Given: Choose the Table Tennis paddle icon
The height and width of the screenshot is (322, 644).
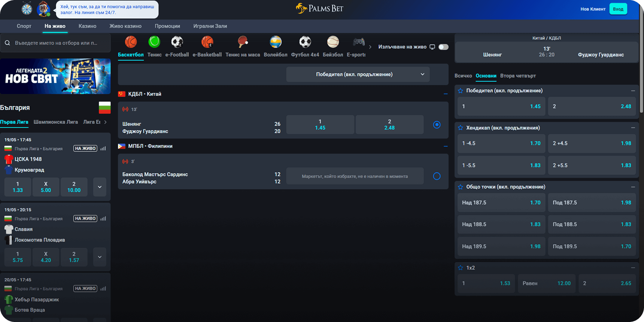Looking at the screenshot, I should (243, 42).
